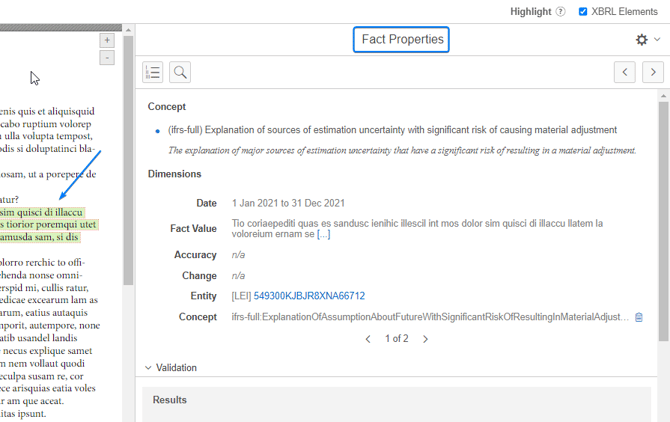Zoom out document with minus button
The height and width of the screenshot is (422, 670).
107,58
